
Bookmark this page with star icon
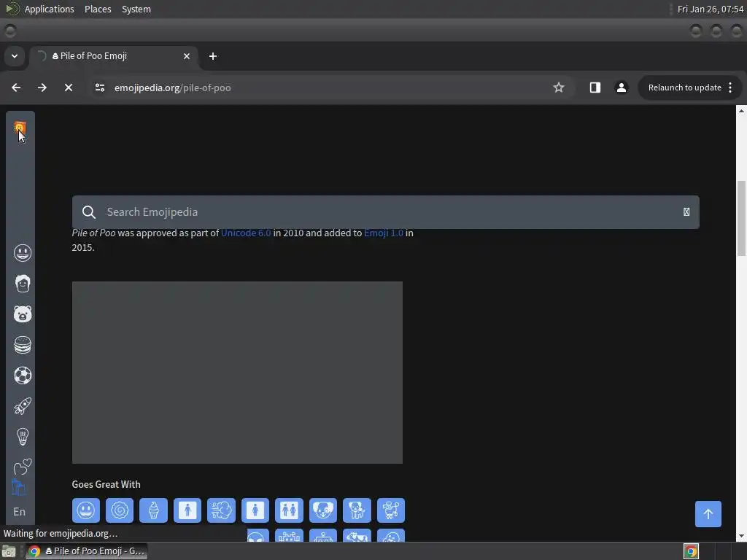pos(558,87)
